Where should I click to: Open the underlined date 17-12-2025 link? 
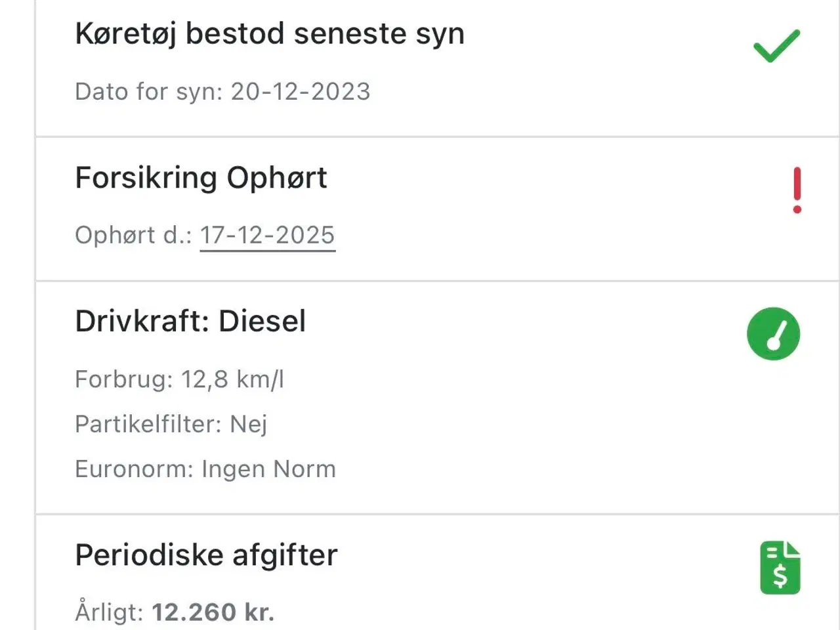(267, 235)
